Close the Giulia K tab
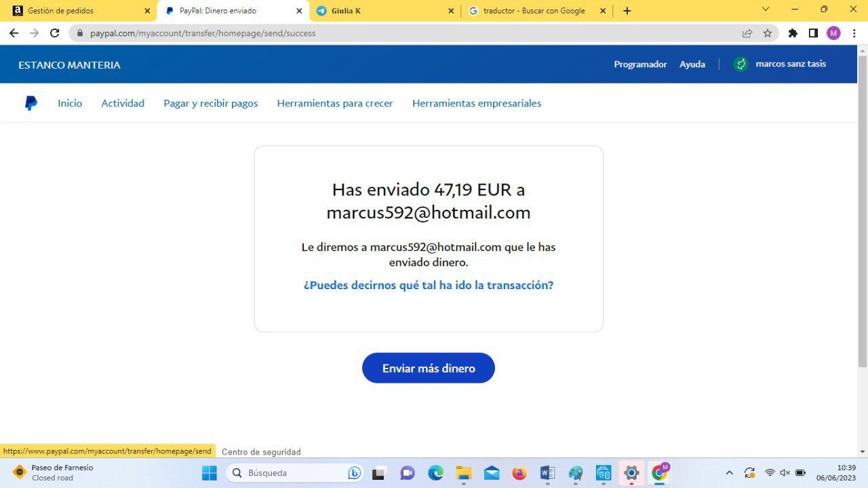The width and height of the screenshot is (868, 488). click(452, 11)
